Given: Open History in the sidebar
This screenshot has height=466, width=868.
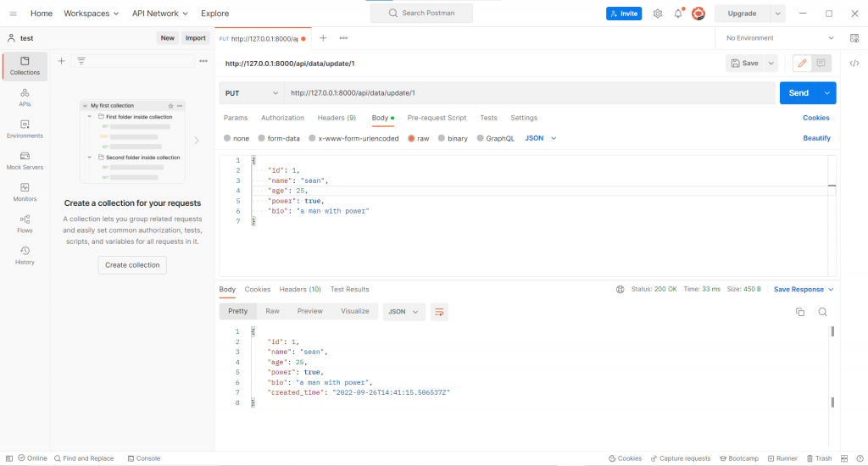Looking at the screenshot, I should (25, 255).
